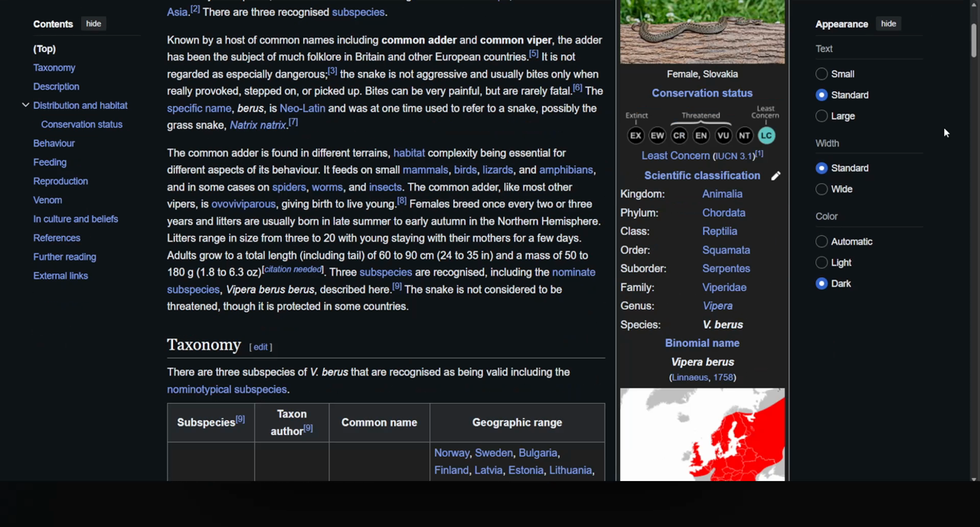The image size is (980, 527).
Task: Select Large text size
Action: coord(822,116)
